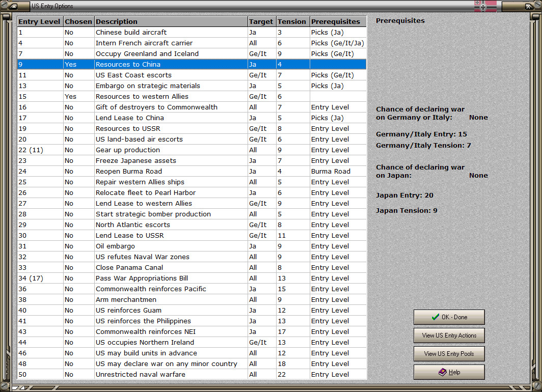Open View US Entry Pools
542x392 pixels.
pos(449,354)
